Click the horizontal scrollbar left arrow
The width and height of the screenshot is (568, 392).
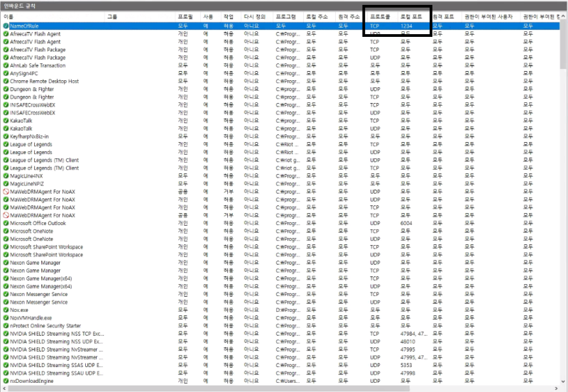4,388
